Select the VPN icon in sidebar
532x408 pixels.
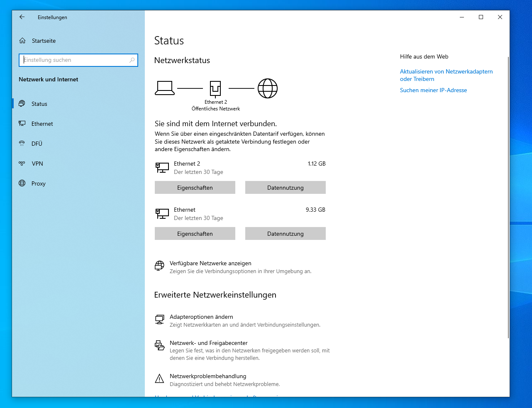pyautogui.click(x=22, y=164)
